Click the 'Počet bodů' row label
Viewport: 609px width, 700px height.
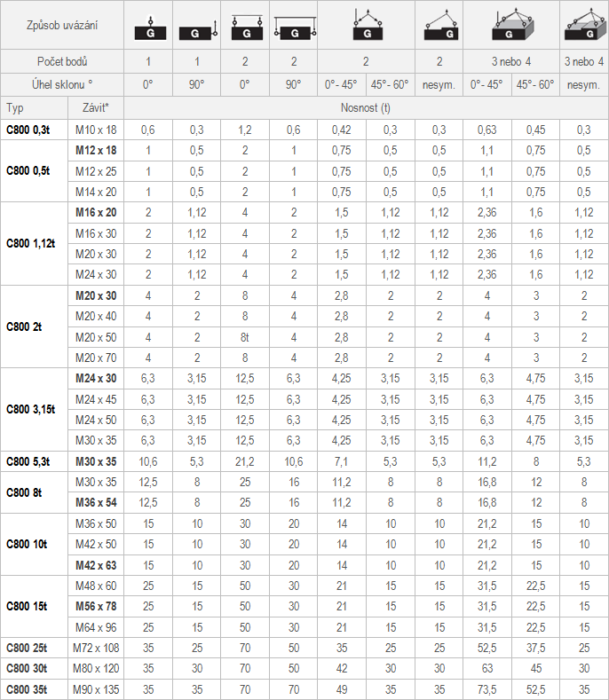(x=62, y=62)
